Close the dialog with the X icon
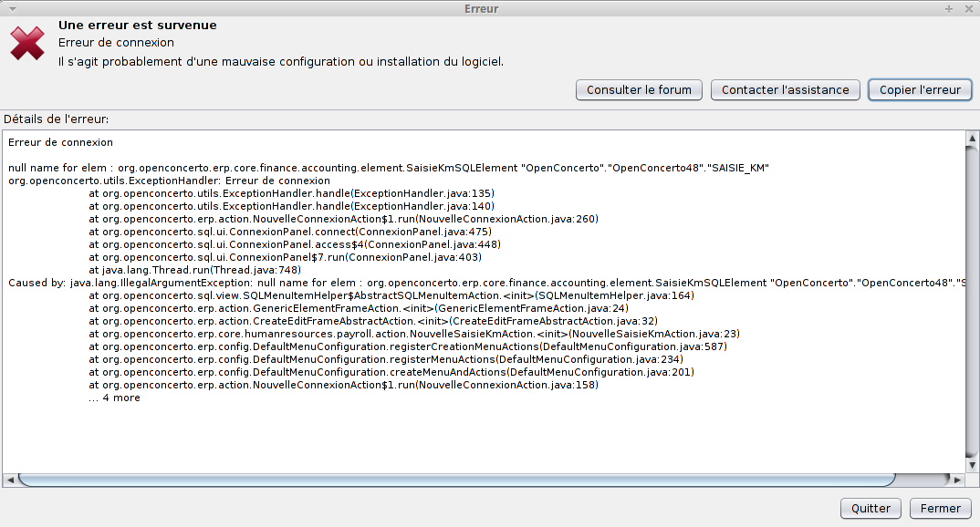 pyautogui.click(x=969, y=8)
